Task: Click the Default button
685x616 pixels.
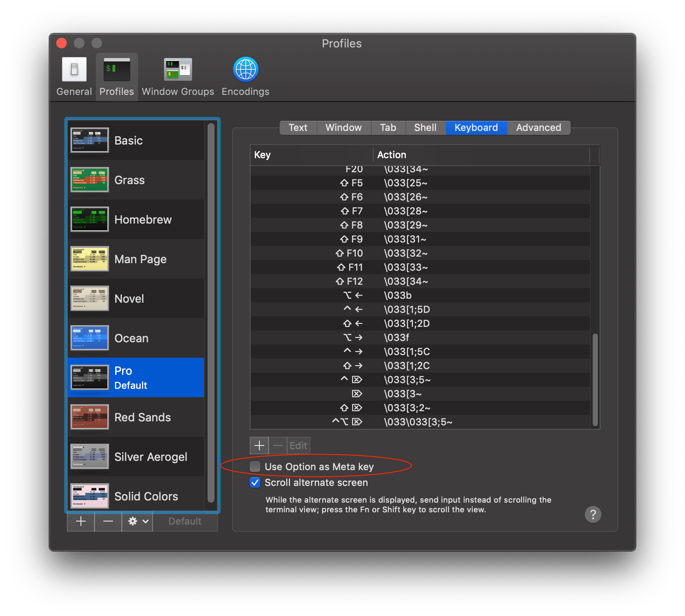Action: click(x=185, y=521)
